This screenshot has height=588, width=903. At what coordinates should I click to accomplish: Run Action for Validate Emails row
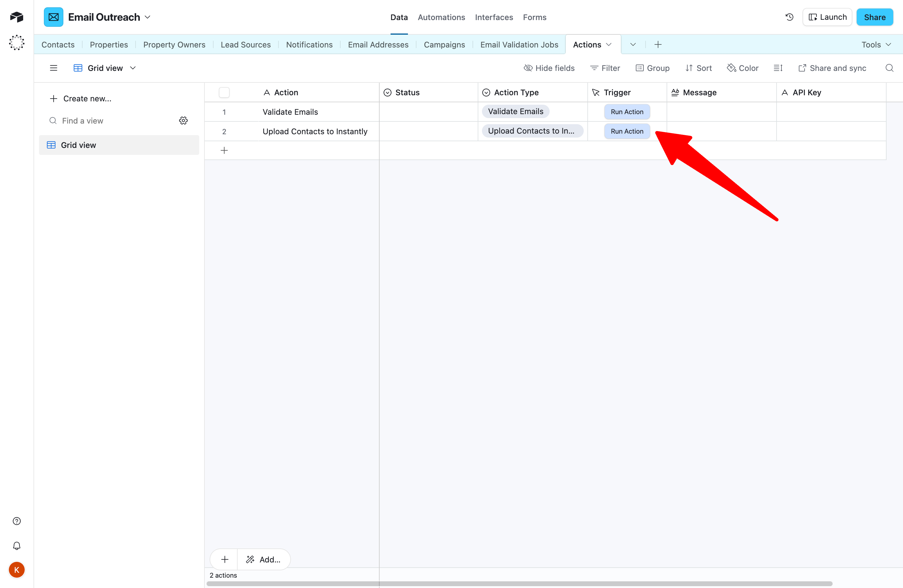[627, 111]
